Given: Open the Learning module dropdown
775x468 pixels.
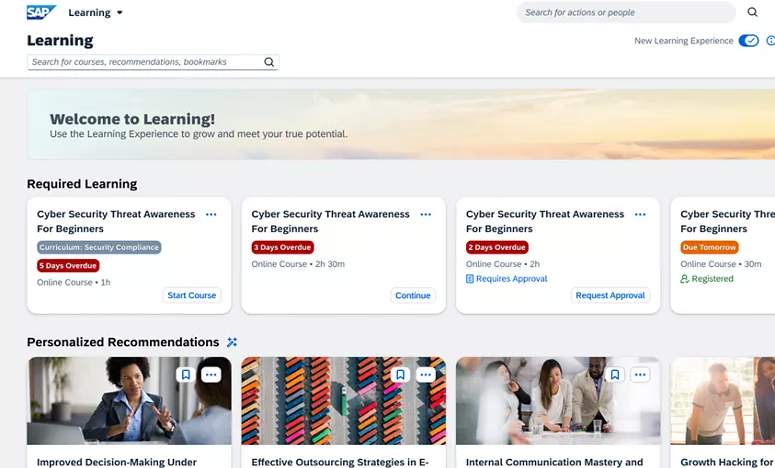Looking at the screenshot, I should click(95, 12).
